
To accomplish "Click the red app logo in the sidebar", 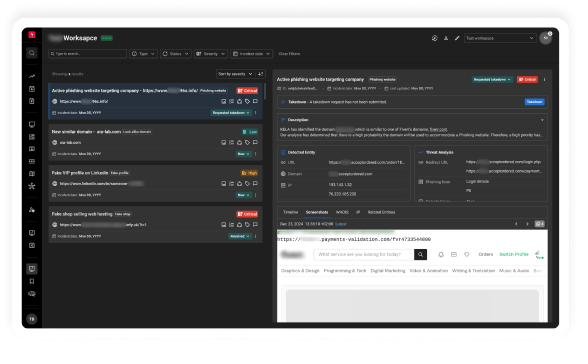I will 32,35.
